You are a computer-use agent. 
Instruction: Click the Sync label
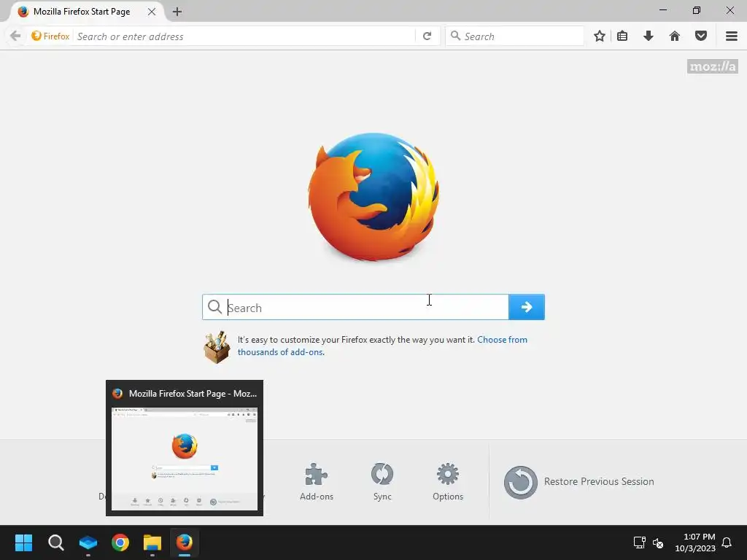tap(382, 496)
